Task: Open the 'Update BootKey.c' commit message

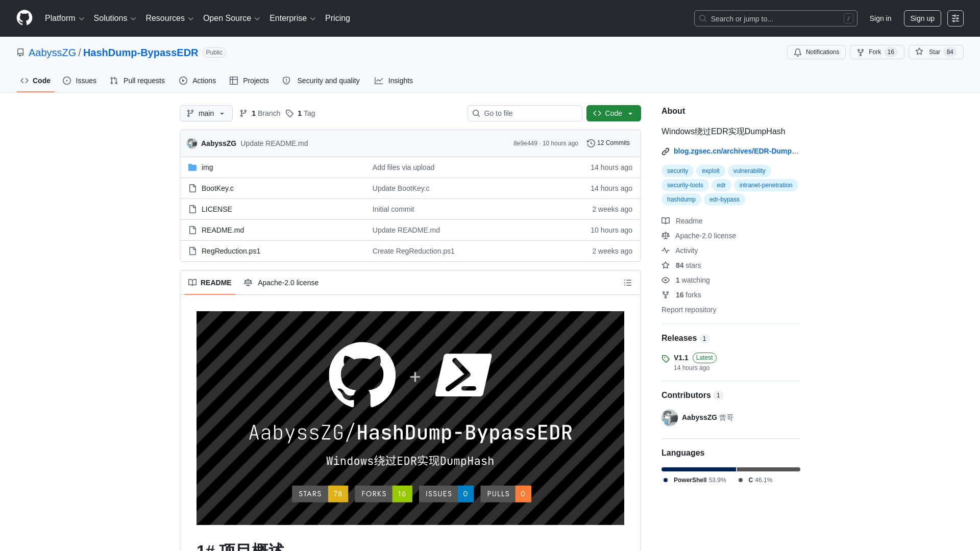Action: (401, 188)
